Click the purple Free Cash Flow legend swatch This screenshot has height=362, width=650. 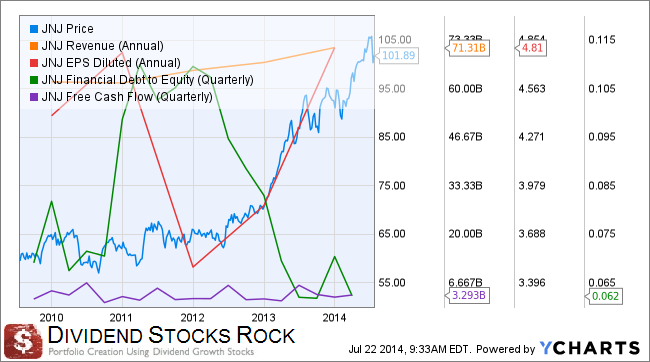click(34, 97)
